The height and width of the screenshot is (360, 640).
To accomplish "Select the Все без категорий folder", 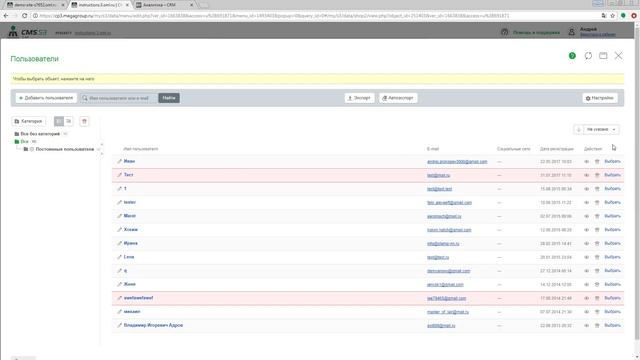I will tap(40, 134).
